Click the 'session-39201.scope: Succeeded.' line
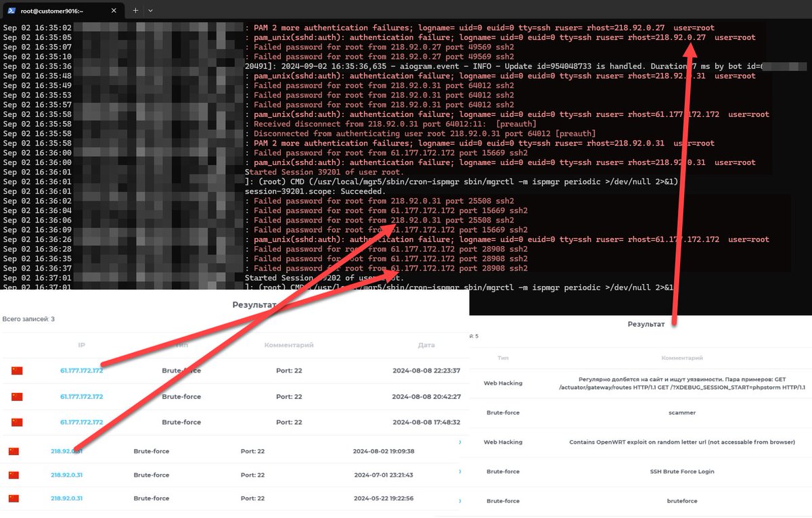Screen dimensions: 812x518 (x=315, y=191)
